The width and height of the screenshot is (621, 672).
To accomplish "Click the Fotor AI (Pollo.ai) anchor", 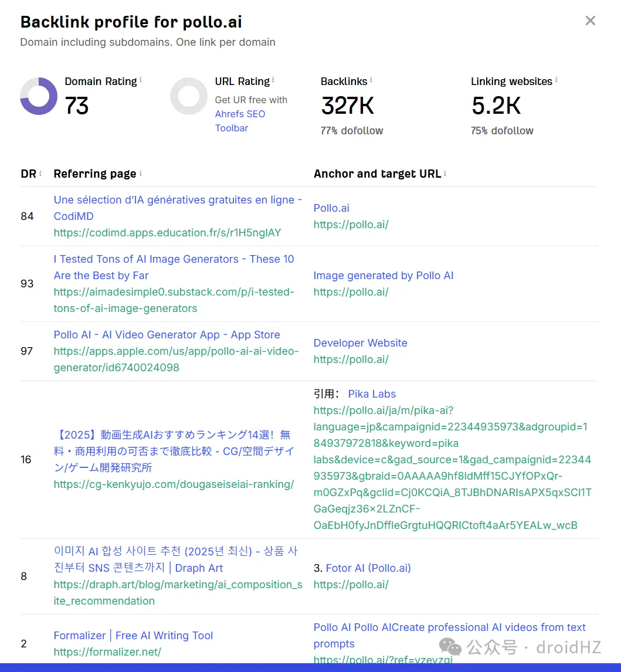I will [368, 568].
